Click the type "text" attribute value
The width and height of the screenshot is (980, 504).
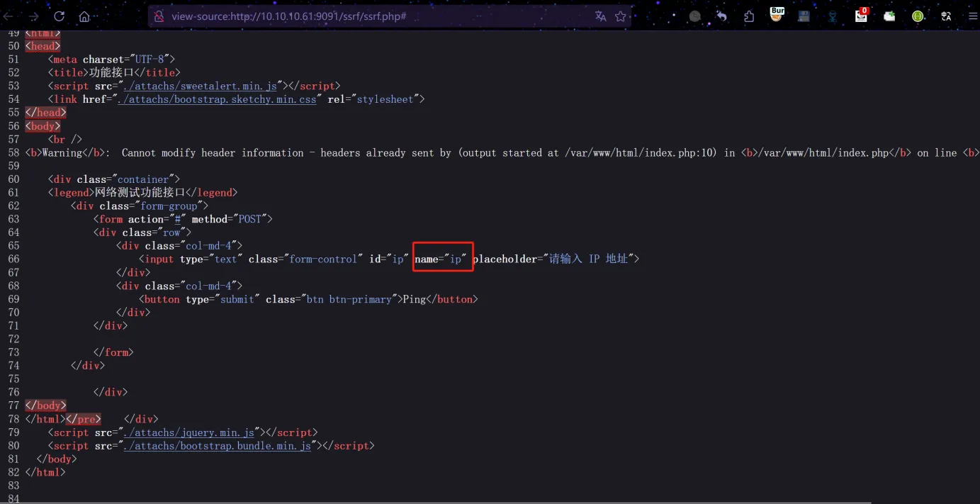(x=225, y=259)
